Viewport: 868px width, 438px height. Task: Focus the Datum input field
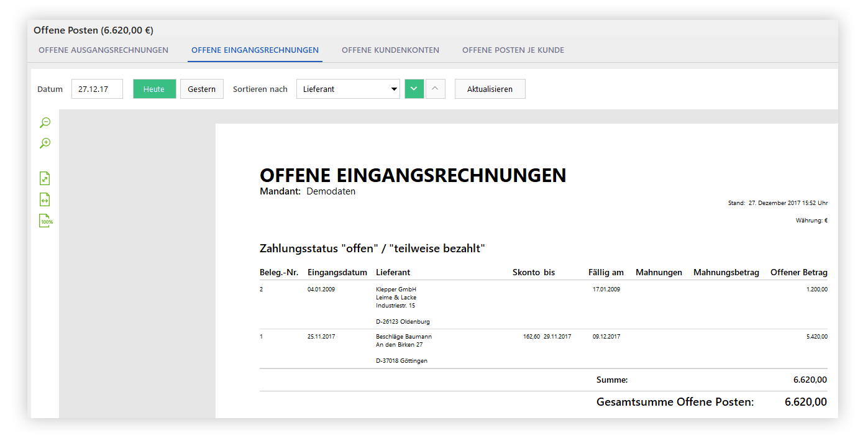coord(97,89)
